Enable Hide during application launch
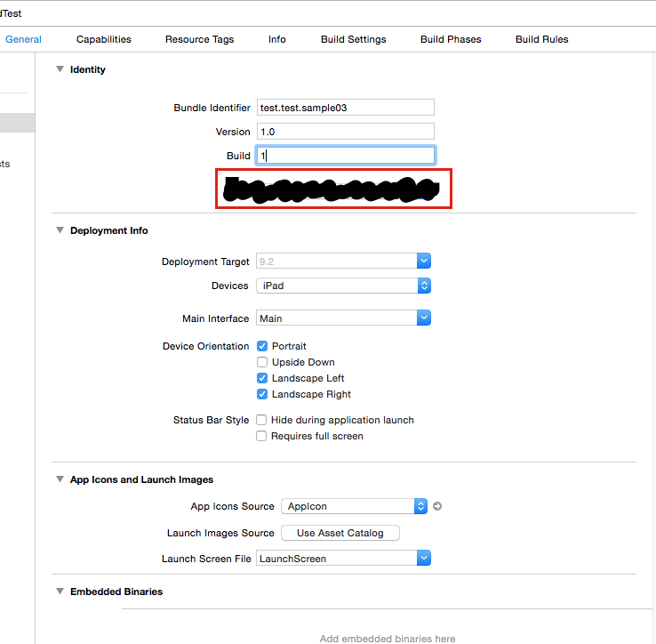This screenshot has width=656, height=644. pos(262,420)
